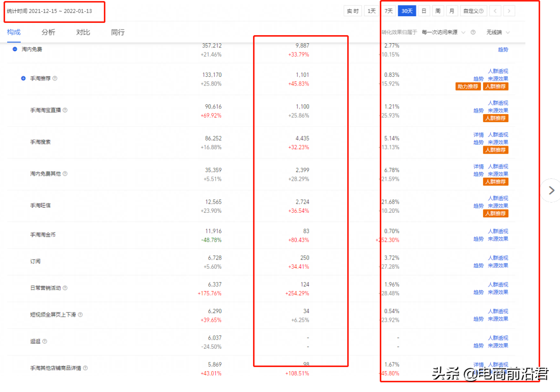Click the left pagination arrow near date controls

coord(495,10)
